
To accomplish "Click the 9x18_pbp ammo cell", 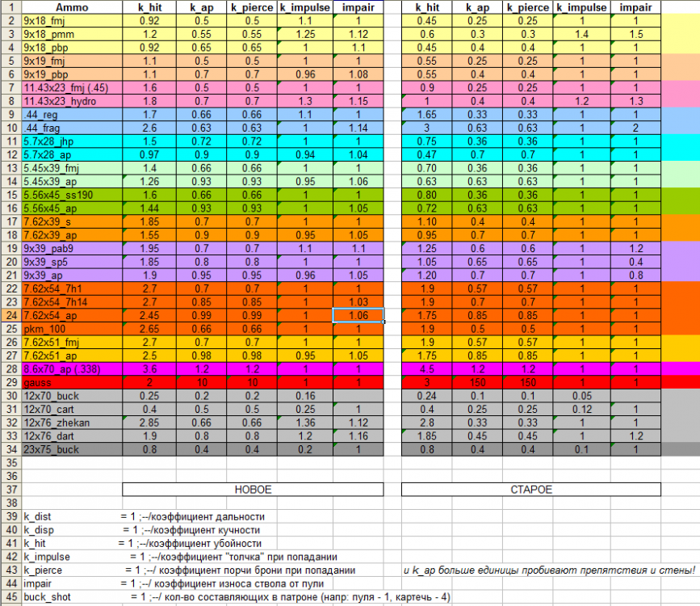I will pyautogui.click(x=72, y=48).
